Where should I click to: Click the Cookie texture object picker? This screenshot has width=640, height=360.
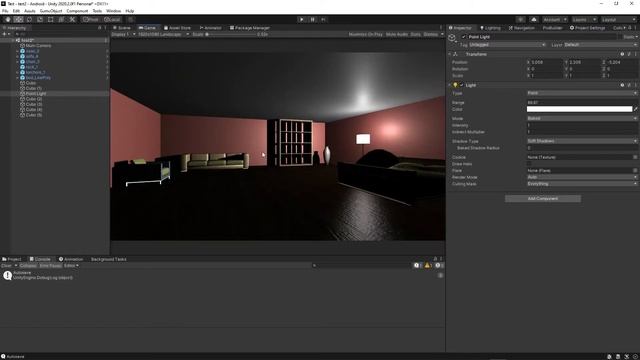[635, 157]
